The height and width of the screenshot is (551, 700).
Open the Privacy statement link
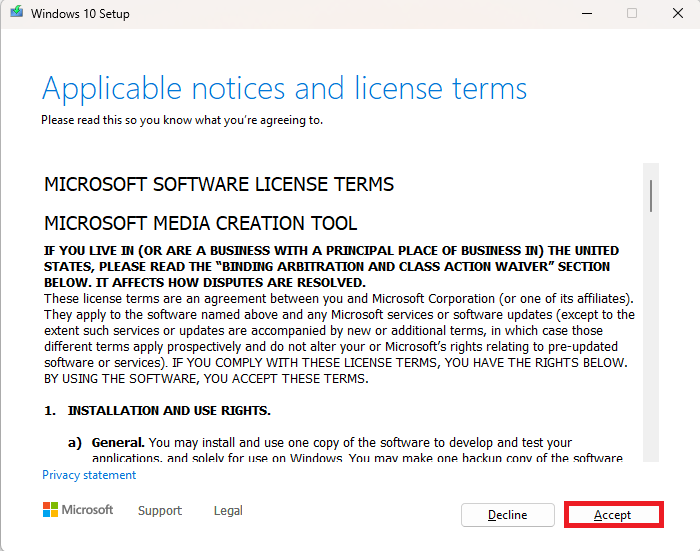pyautogui.click(x=89, y=475)
